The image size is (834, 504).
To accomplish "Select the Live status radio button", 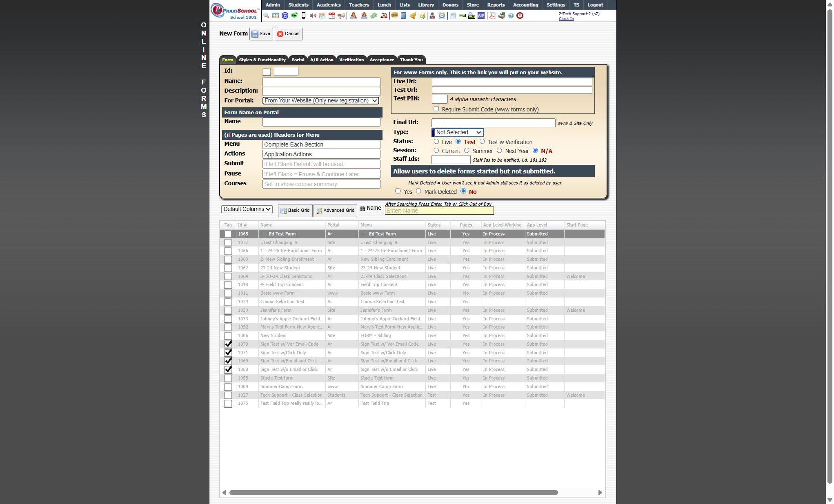I will 436,142.
